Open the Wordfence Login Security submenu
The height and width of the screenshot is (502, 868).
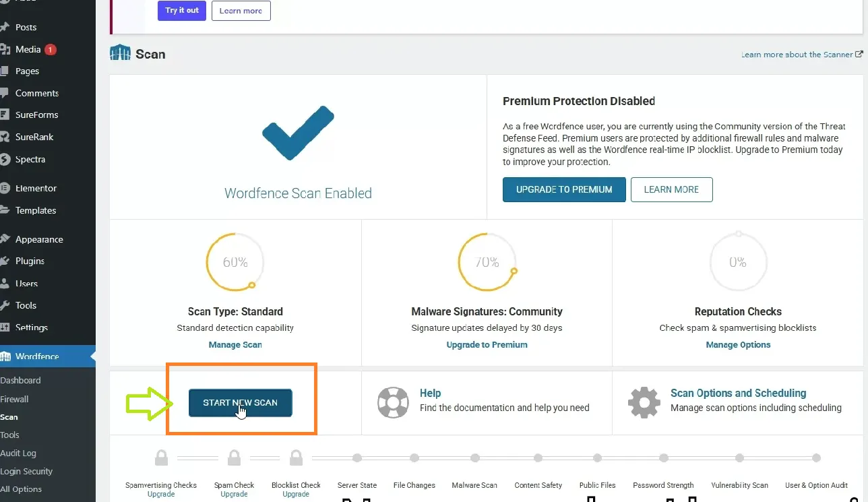(26, 472)
